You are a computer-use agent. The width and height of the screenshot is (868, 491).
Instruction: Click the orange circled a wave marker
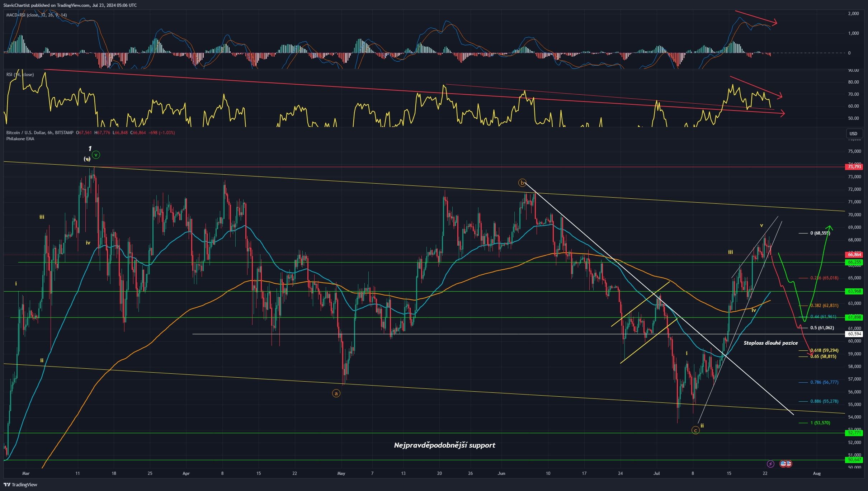pos(336,393)
